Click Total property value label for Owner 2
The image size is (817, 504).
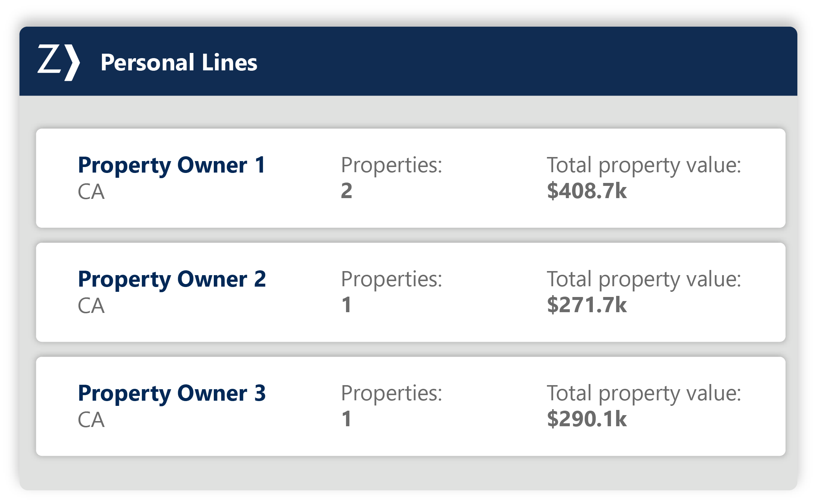644,279
